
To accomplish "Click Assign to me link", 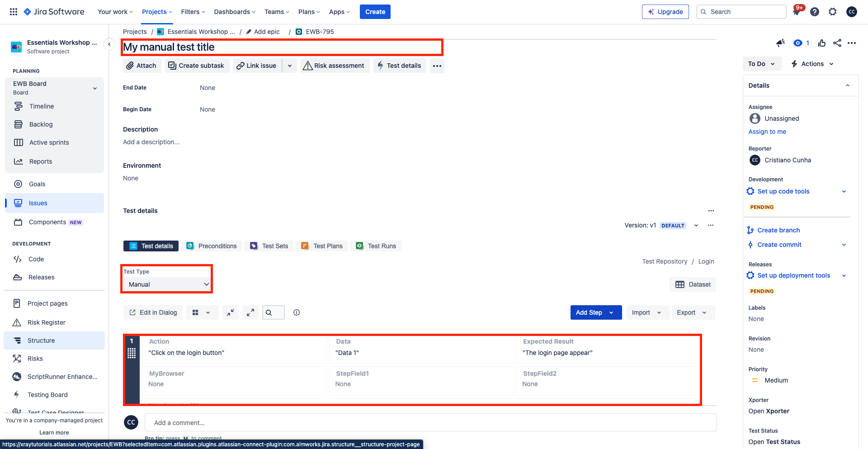I will point(767,132).
